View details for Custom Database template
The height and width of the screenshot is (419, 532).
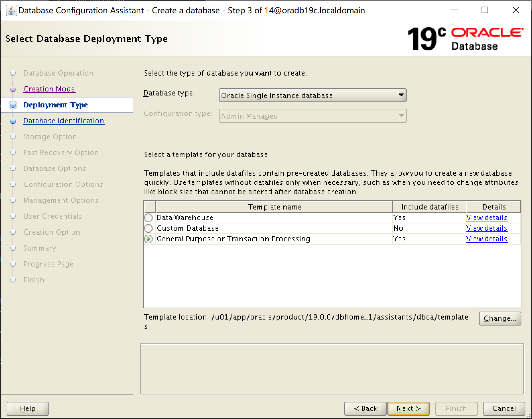tap(487, 228)
